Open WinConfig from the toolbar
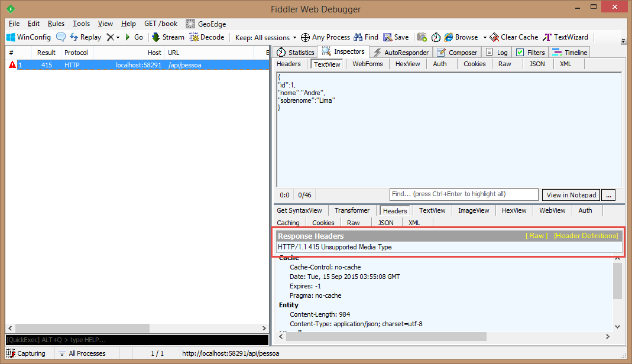The image size is (632, 364). 28,37
